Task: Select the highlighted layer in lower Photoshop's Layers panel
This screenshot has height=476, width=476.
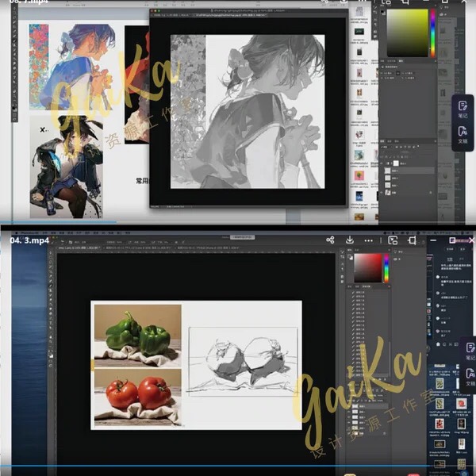Action: pyautogui.click(x=369, y=406)
